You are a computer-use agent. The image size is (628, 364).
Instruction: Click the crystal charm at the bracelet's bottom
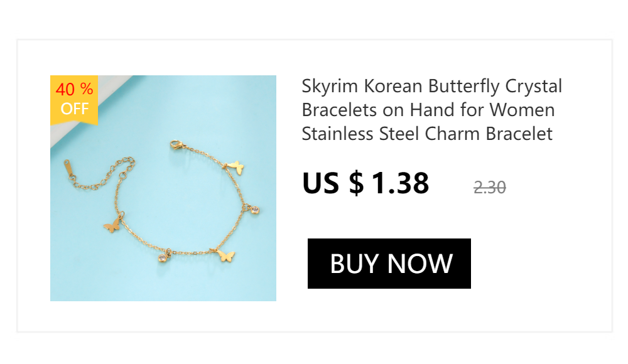(163, 257)
